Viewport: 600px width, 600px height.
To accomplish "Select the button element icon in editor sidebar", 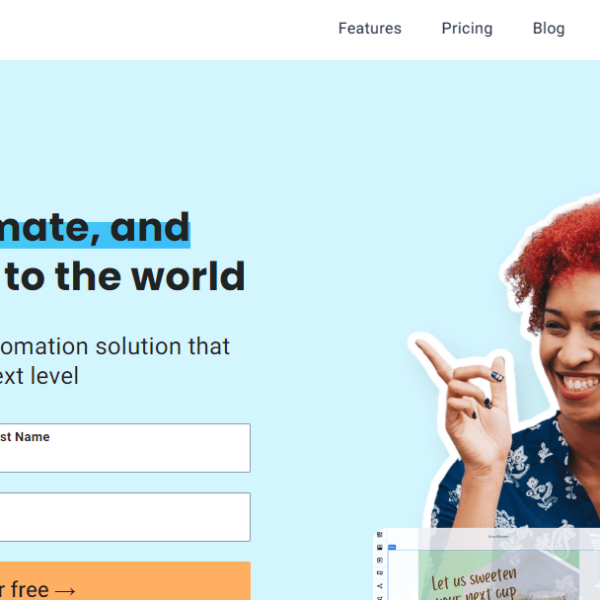I will point(380,573).
